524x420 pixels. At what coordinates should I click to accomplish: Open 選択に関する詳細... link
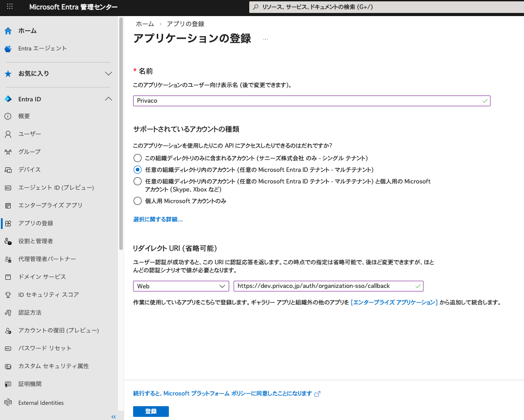158,219
